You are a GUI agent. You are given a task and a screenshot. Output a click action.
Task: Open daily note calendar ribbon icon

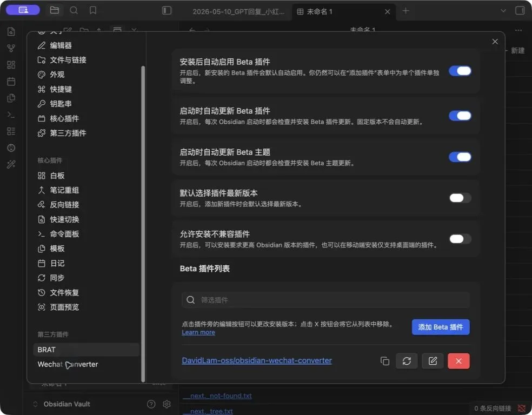tap(11, 82)
